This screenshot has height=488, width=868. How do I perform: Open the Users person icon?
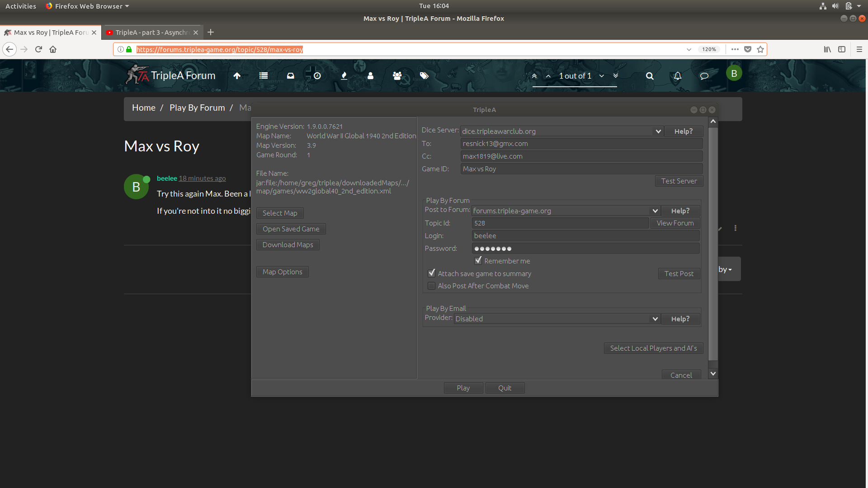point(371,76)
